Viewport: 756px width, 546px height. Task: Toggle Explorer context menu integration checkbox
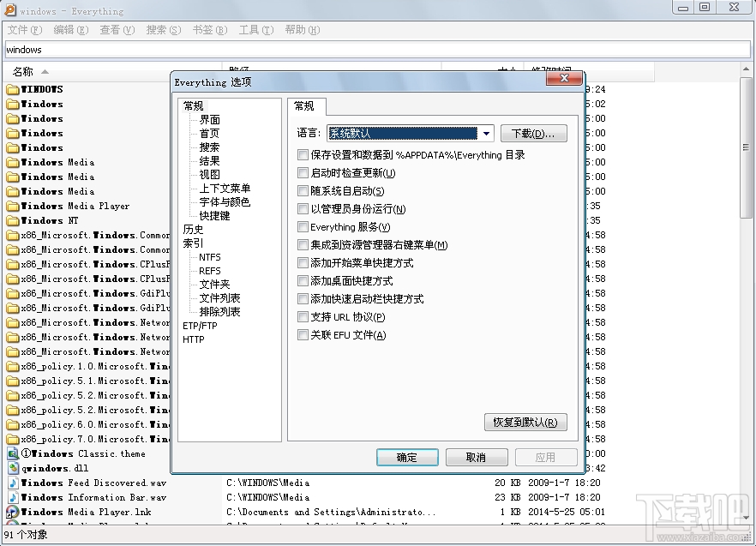click(303, 245)
